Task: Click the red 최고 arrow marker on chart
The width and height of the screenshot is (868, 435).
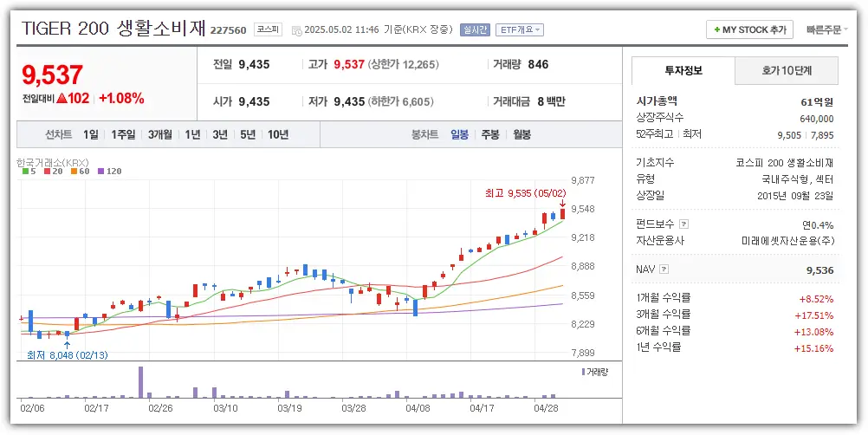Action: coord(562,205)
